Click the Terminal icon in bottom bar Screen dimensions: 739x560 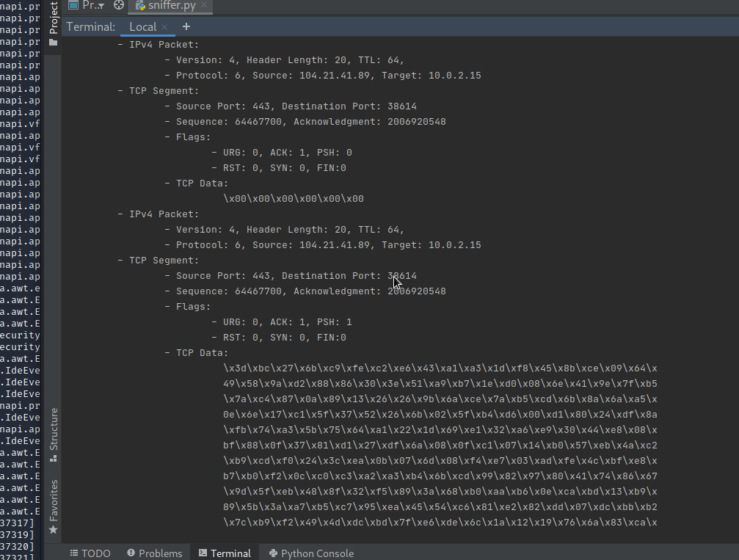point(203,553)
